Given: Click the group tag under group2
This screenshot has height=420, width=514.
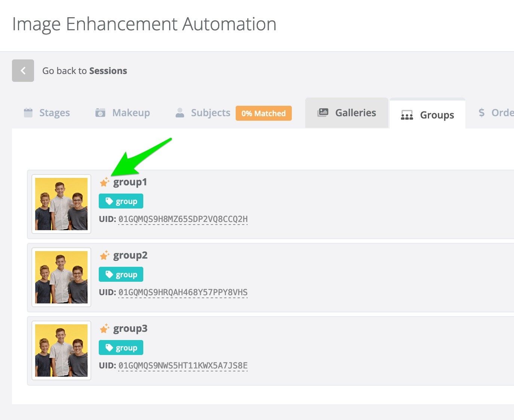Looking at the screenshot, I should (x=121, y=275).
